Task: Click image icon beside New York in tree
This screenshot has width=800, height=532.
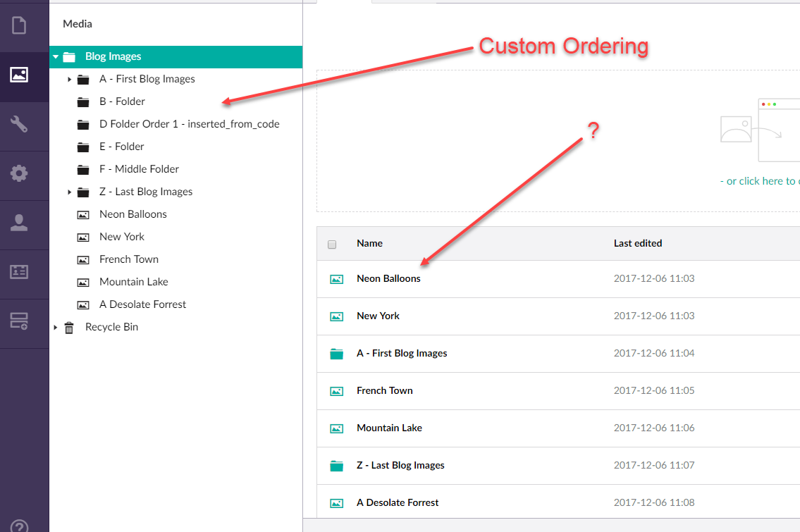Action: [x=83, y=237]
